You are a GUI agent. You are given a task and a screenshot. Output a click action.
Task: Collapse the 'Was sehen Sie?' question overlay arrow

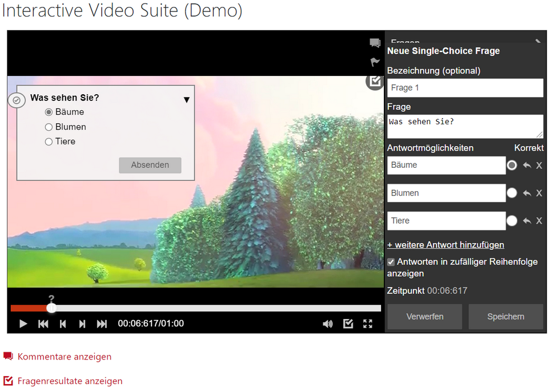coord(186,100)
